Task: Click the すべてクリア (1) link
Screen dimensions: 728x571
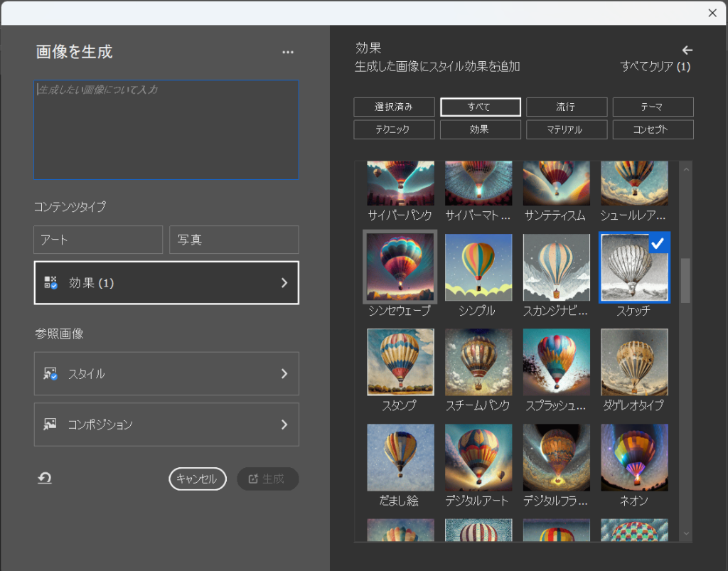Action: point(655,67)
